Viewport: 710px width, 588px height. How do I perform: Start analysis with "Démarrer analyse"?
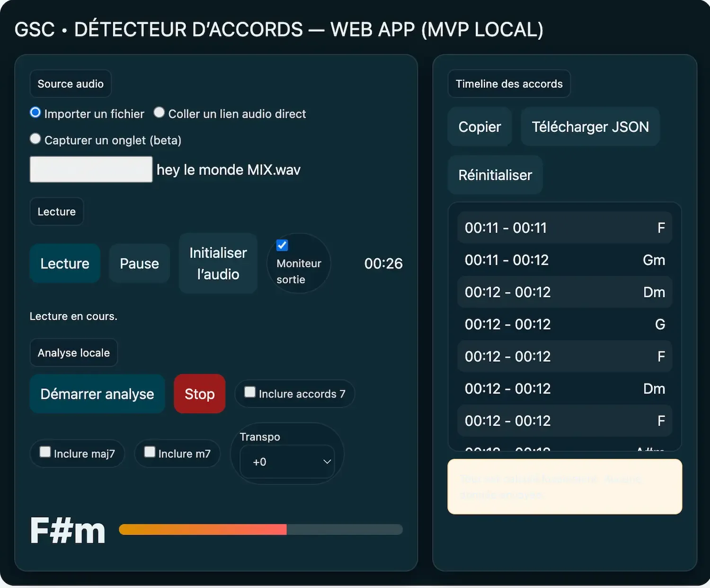[x=97, y=394]
